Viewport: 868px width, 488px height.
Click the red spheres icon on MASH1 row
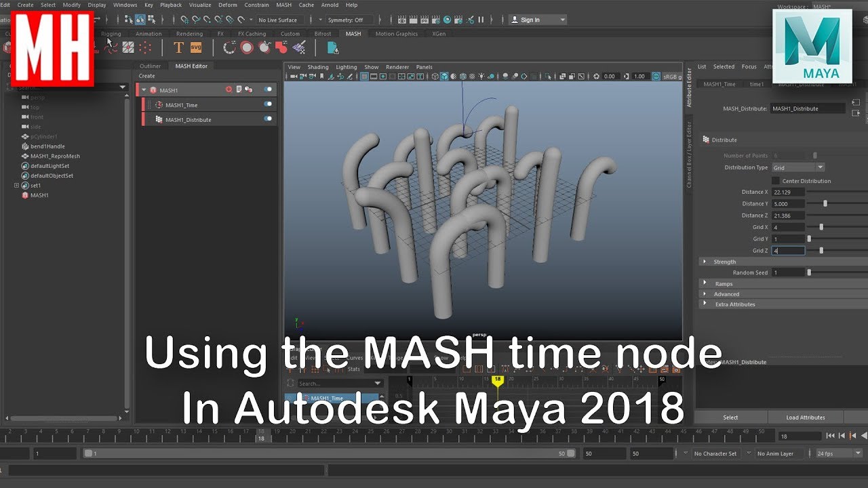click(x=249, y=89)
